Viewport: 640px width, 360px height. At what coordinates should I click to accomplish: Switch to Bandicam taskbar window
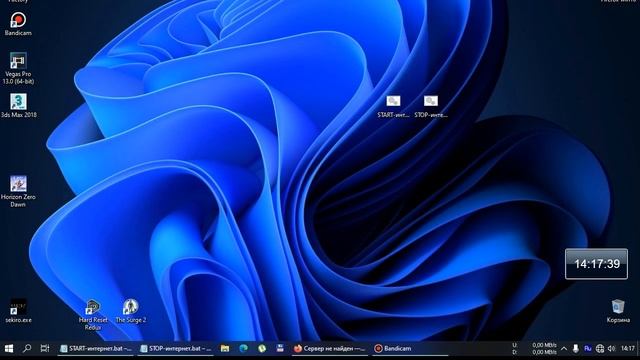(x=410, y=348)
